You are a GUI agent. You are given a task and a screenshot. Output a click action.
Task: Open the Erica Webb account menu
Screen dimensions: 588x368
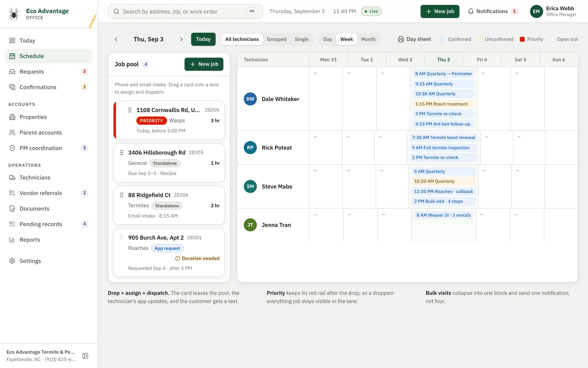coord(553,11)
